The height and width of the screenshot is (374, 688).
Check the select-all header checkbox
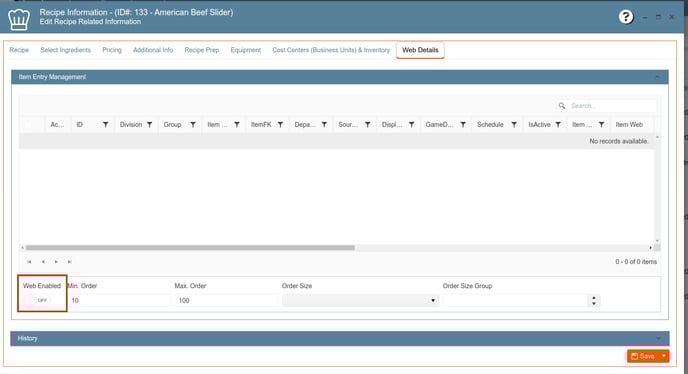tap(28, 125)
